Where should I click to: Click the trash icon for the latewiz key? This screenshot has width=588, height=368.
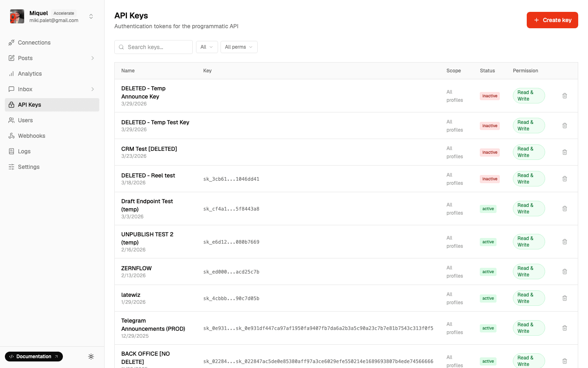click(565, 298)
